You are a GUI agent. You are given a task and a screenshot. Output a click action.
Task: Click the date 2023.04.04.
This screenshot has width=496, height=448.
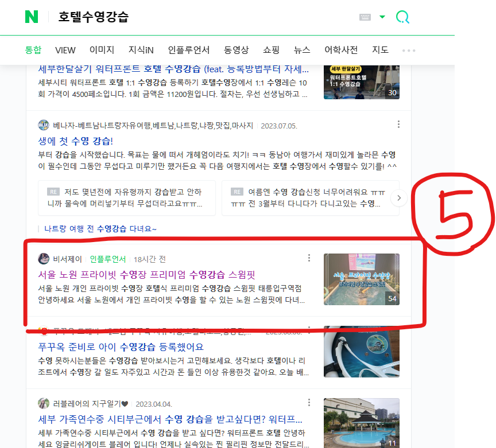[x=154, y=404]
